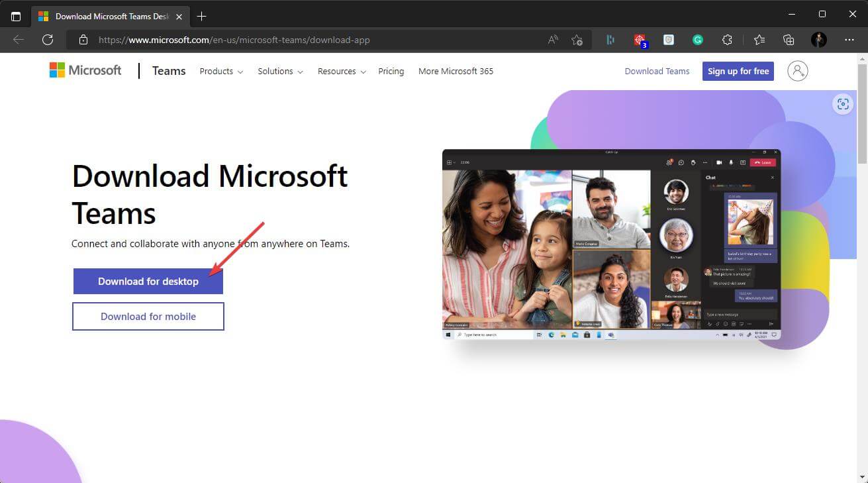The image size is (868, 483).
Task: Click Download for desktop
Action: point(148,282)
